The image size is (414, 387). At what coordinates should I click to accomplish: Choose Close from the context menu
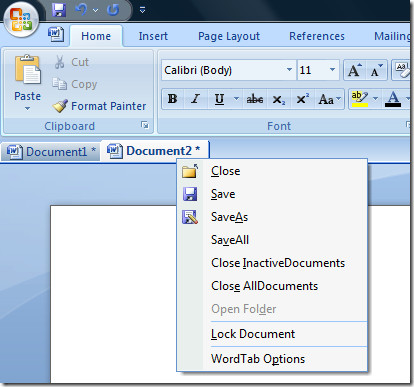pos(273,171)
